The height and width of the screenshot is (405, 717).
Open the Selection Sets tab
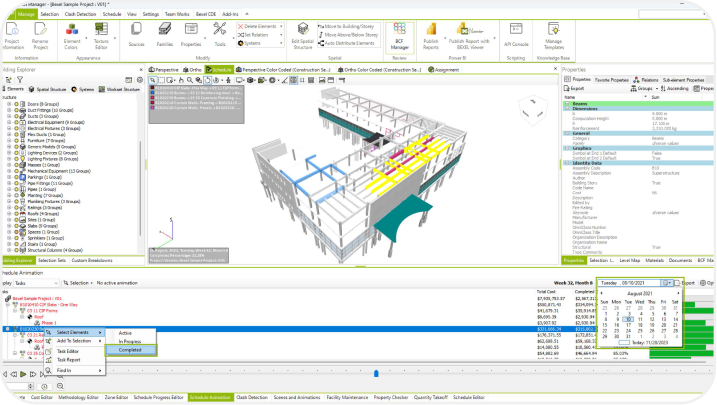[52, 260]
